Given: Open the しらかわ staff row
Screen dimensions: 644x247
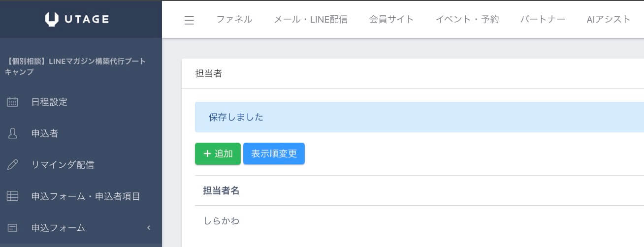Looking at the screenshot, I should click(x=419, y=221).
